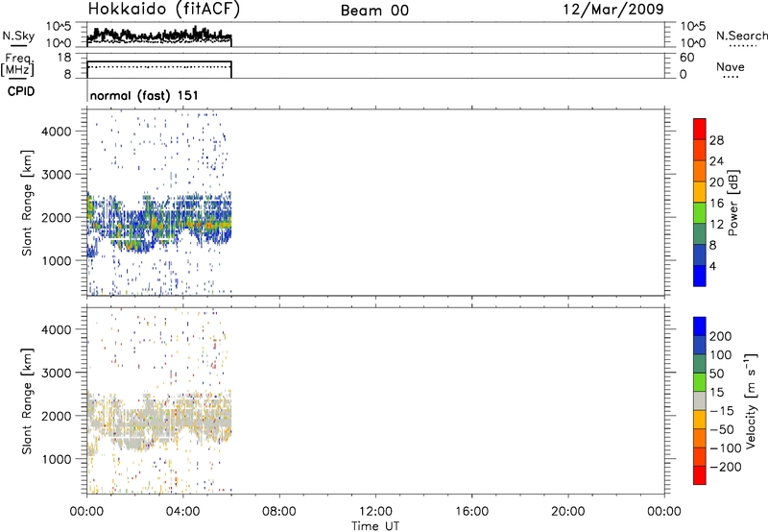Viewport: 768px width, 532px height.
Task: Click the 04:00 time tick label
Action: coord(182,512)
